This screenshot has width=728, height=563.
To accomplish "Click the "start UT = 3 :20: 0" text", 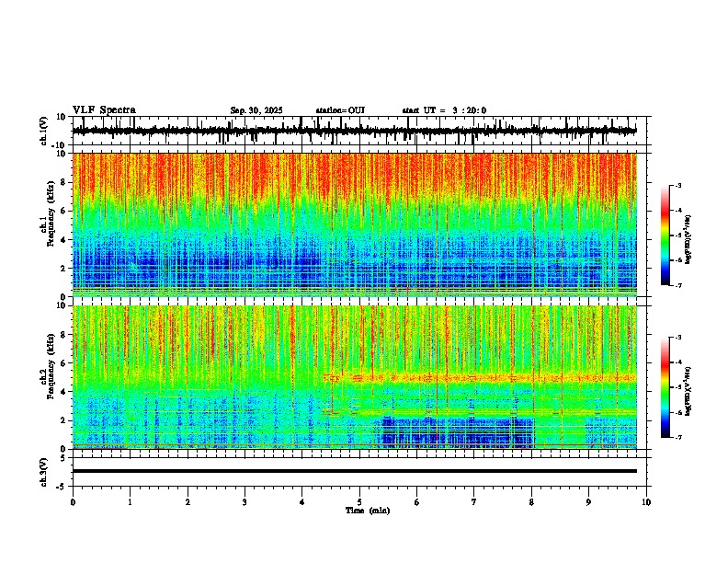I will 444,110.
